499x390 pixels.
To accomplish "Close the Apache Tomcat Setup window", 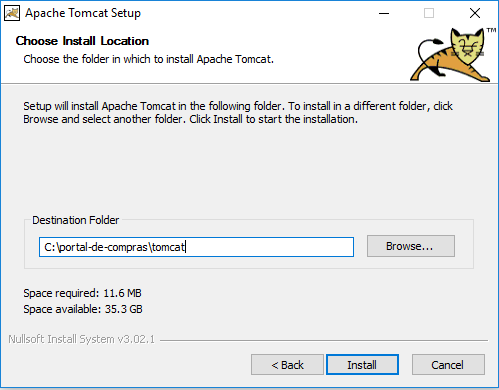I will [x=475, y=13].
